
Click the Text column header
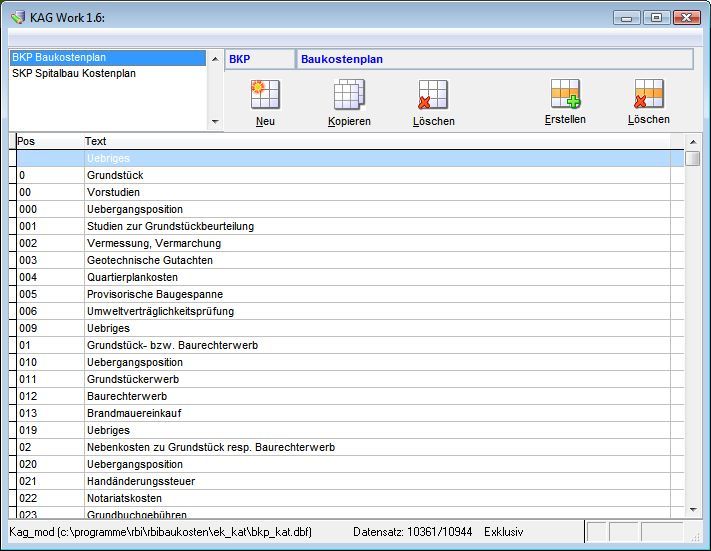coord(377,141)
